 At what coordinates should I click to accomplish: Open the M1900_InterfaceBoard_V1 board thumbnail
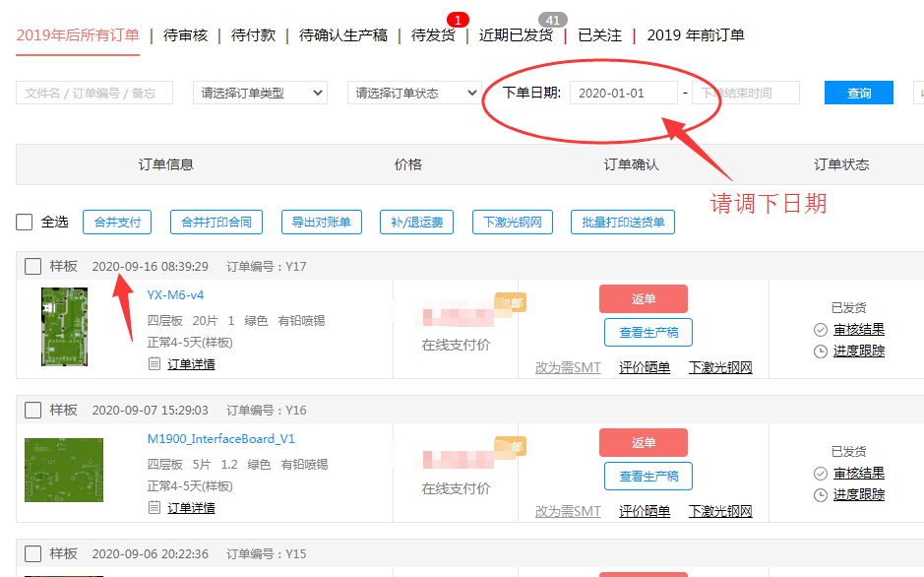coord(64,470)
